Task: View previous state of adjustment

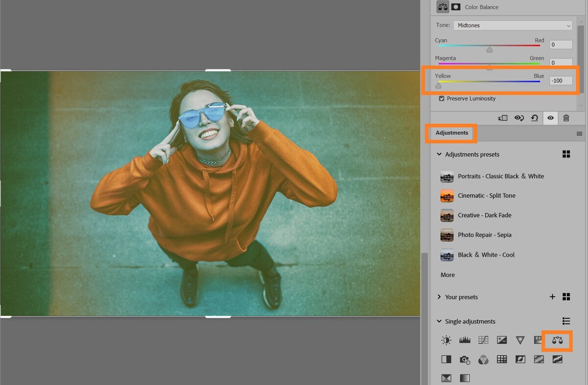Action: (519, 118)
